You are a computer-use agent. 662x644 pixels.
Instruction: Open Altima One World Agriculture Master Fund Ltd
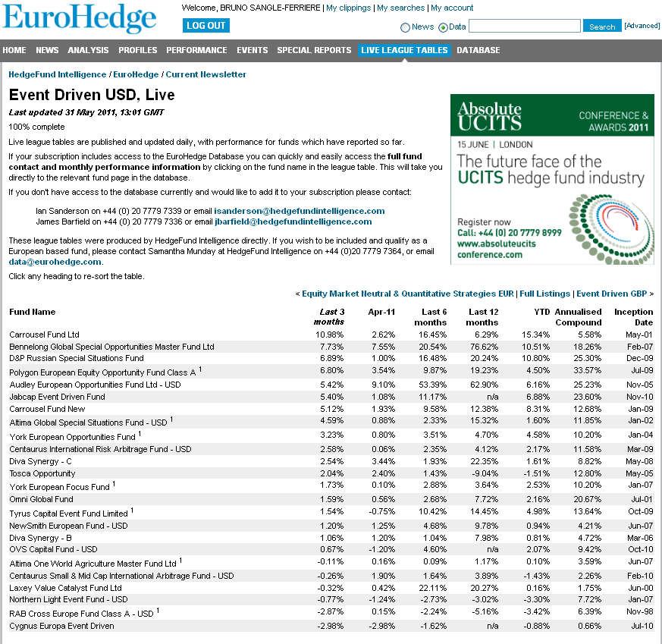(93, 564)
